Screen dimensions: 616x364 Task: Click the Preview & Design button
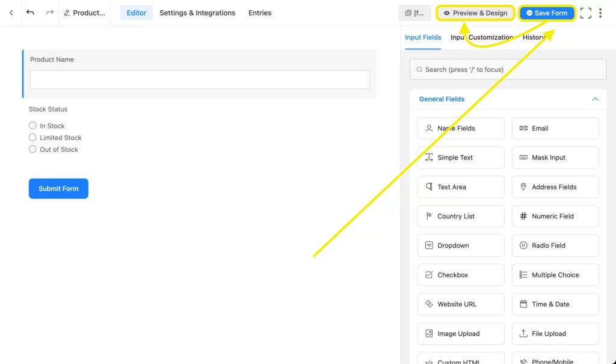475,13
